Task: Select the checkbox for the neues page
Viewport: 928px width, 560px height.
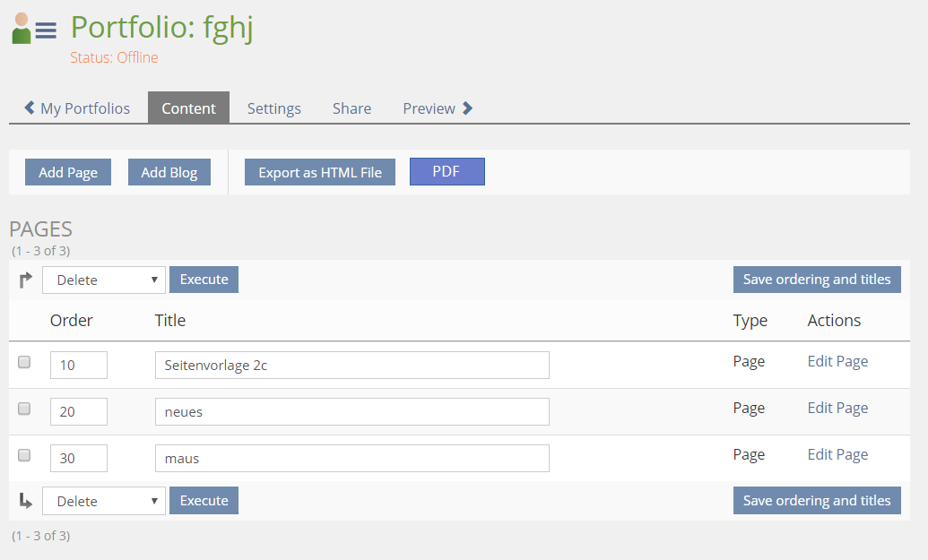Action: coord(25,409)
